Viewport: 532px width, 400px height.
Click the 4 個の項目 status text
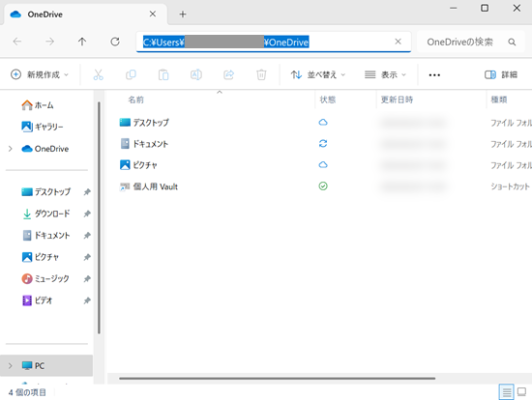click(x=27, y=392)
